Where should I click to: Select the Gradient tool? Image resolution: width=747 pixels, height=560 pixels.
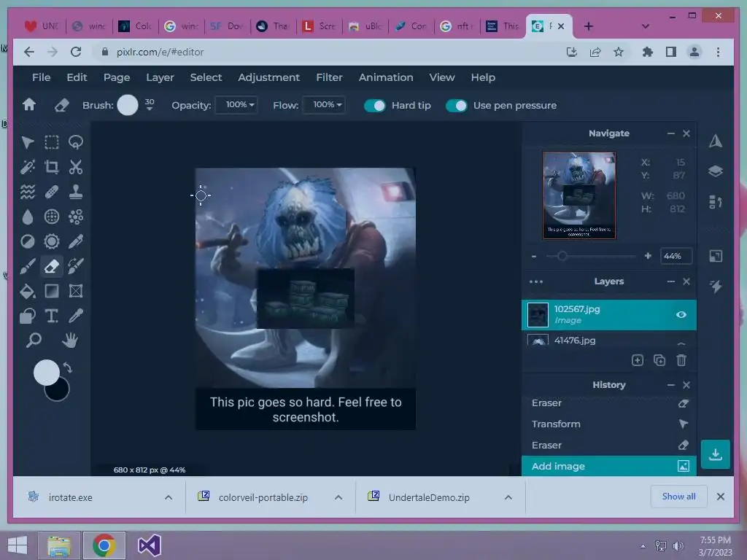[x=52, y=291]
